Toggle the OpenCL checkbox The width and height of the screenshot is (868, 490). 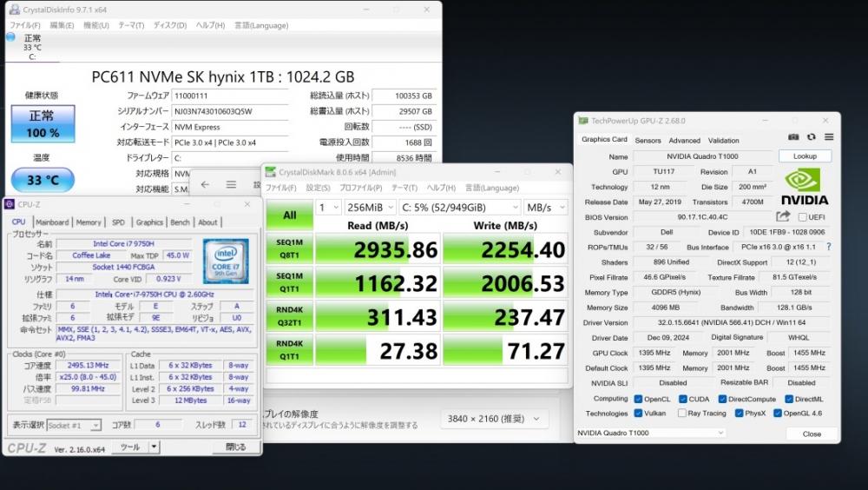(x=638, y=399)
